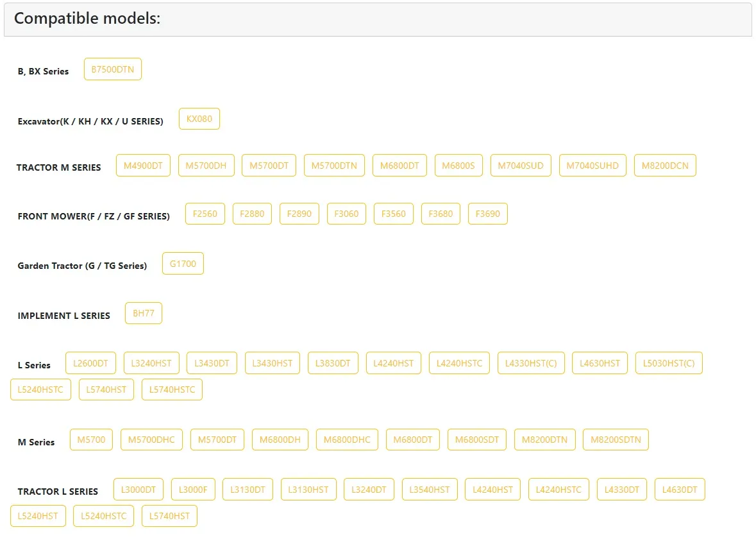
Task: Pick the L5030HST(C) model tag
Action: [669, 363]
